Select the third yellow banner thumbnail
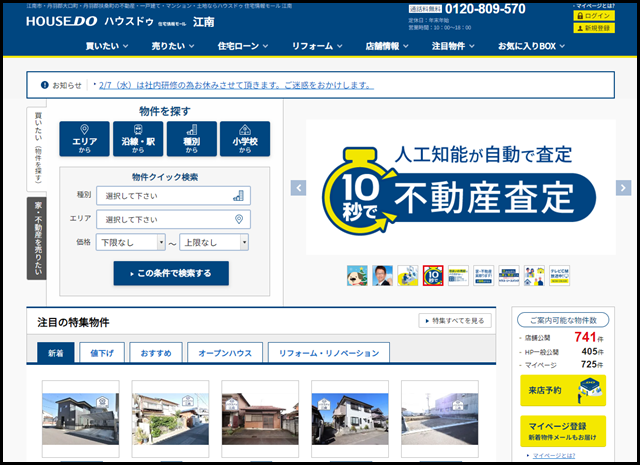Viewport: 640px width, 465px height. (408, 276)
